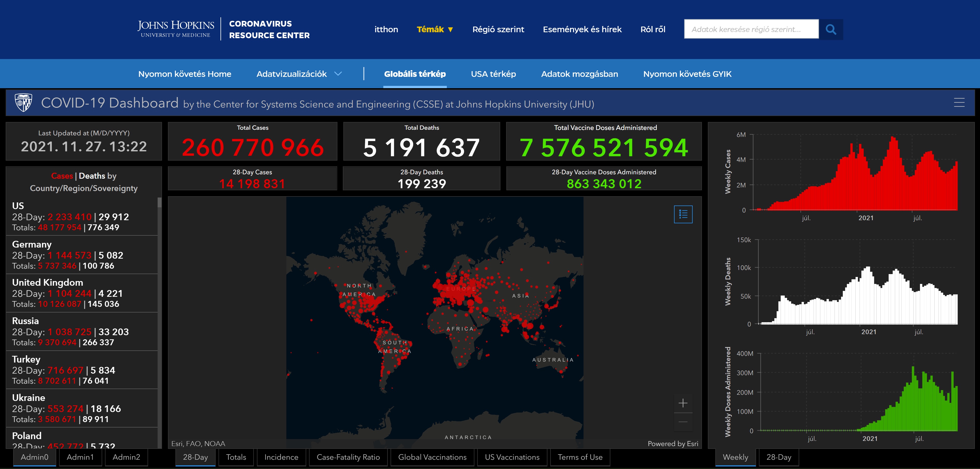980x469 pixels.
Task: Open the dashboard hamburger menu
Action: coord(959,103)
